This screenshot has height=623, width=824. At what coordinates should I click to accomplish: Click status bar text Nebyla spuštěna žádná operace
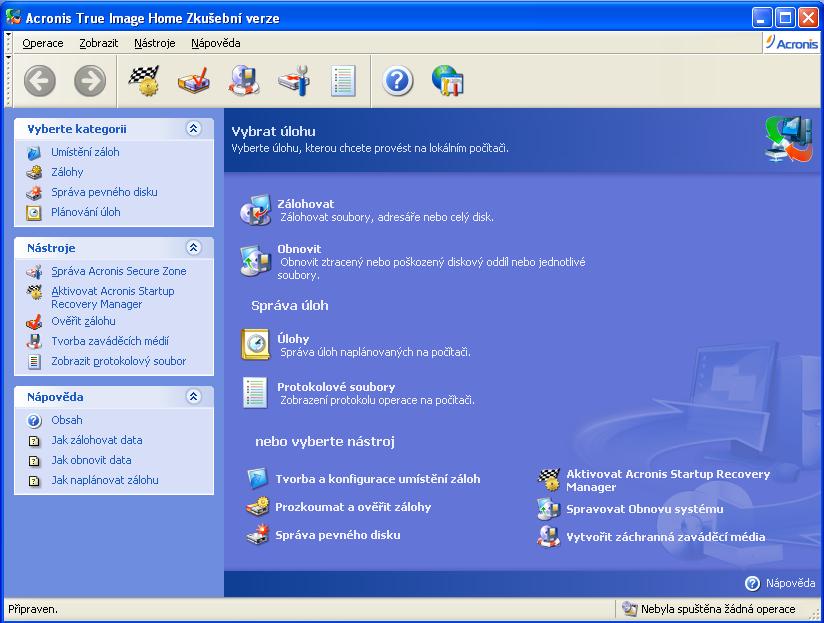coord(718,609)
